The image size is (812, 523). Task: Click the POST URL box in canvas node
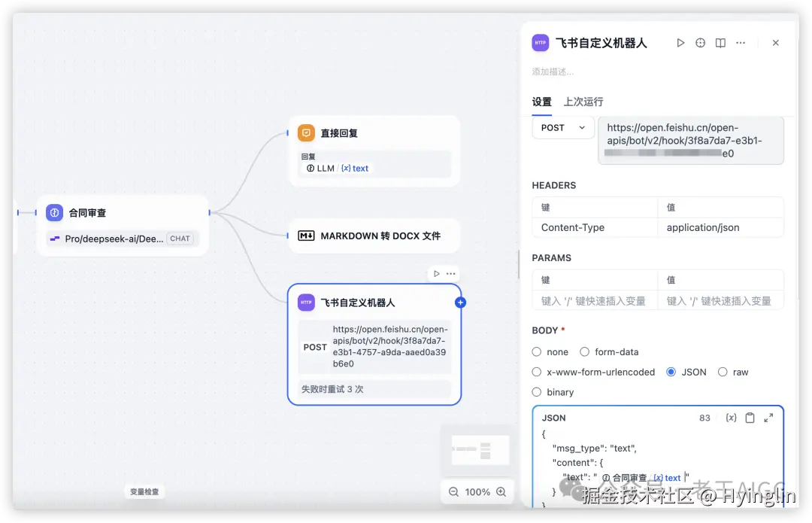point(374,347)
